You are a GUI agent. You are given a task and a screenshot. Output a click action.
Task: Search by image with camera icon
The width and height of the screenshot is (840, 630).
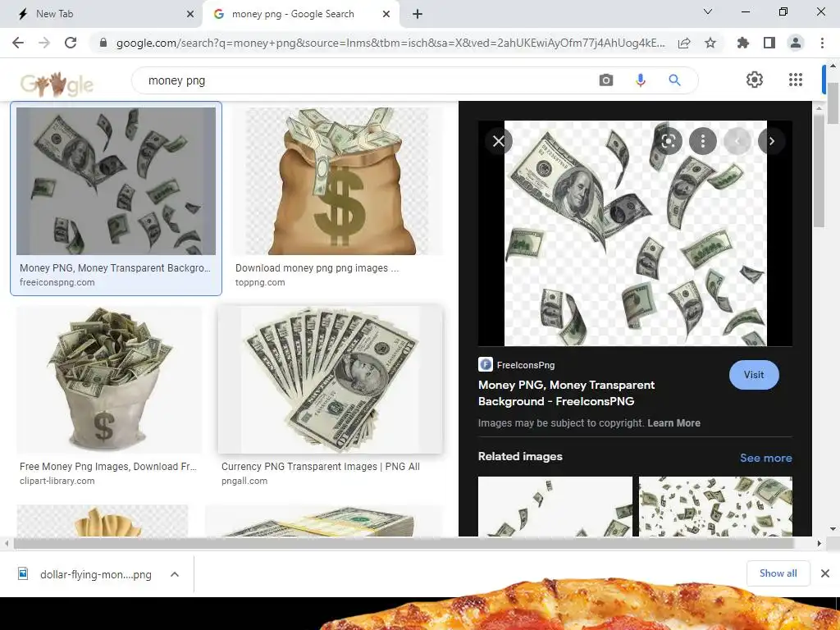(x=606, y=80)
